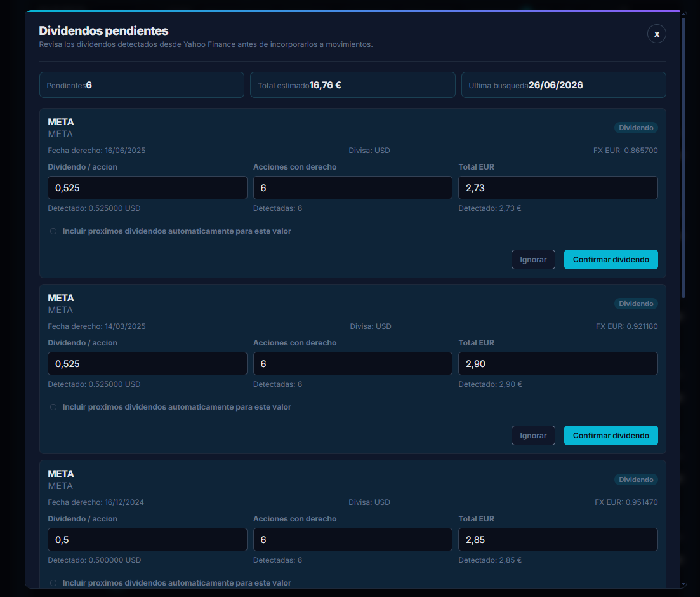This screenshot has height=597, width=700.
Task: Confirm the META dividend dated 16/06/2025
Action: [x=611, y=260]
